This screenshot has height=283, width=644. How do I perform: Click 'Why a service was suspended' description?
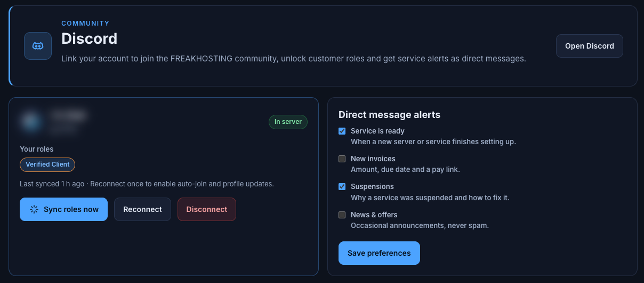(x=430, y=198)
